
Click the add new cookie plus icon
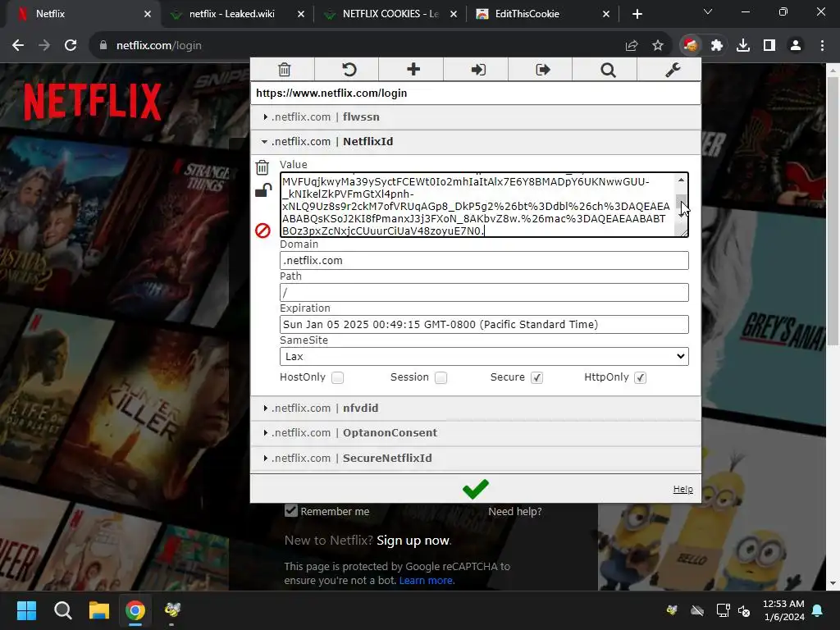[413, 69]
